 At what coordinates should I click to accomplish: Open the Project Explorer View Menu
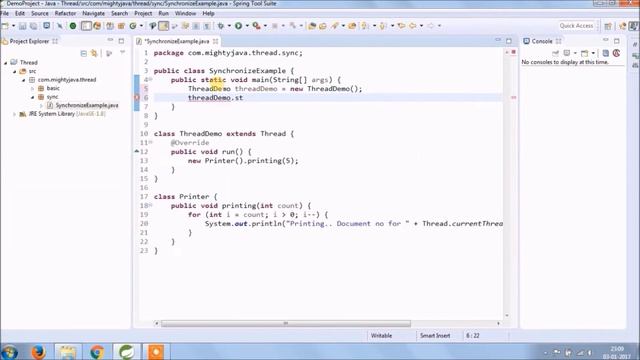point(122,53)
